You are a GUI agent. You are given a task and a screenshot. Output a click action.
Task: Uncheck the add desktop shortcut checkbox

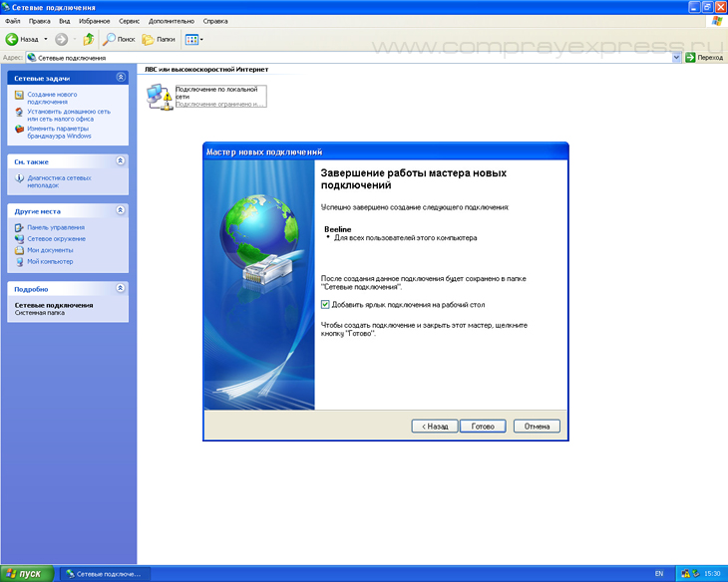(325, 304)
